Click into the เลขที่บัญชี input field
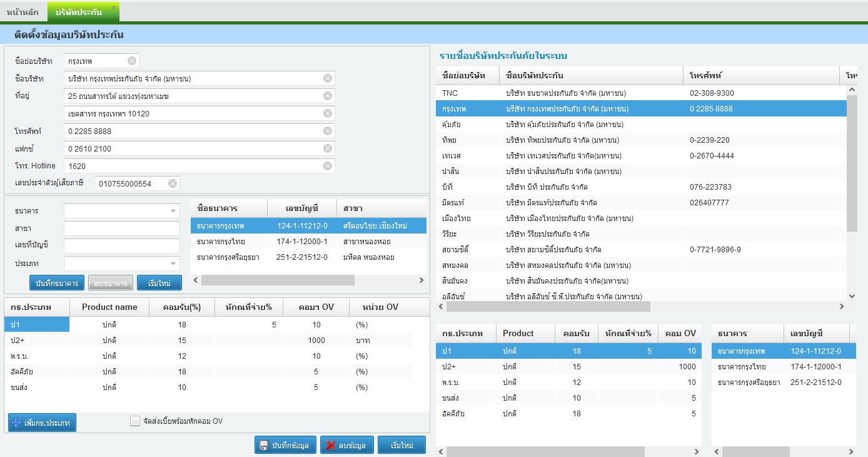868x457 pixels. (x=121, y=246)
